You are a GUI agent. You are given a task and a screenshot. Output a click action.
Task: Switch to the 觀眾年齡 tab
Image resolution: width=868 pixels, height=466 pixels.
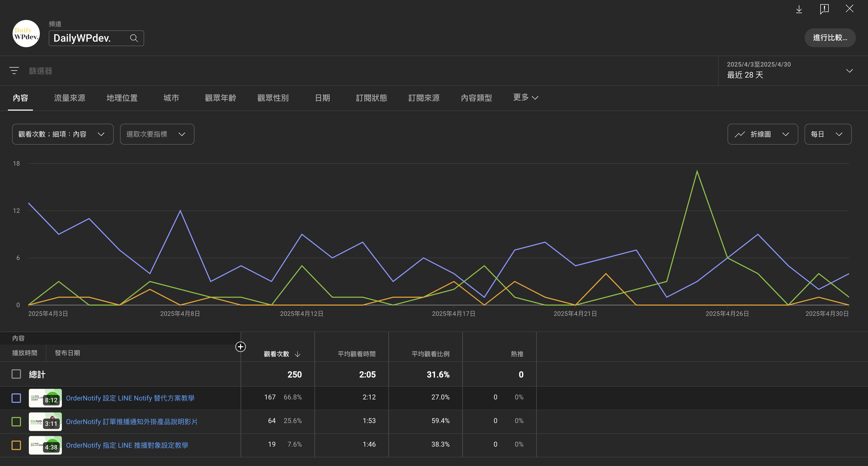[220, 98]
